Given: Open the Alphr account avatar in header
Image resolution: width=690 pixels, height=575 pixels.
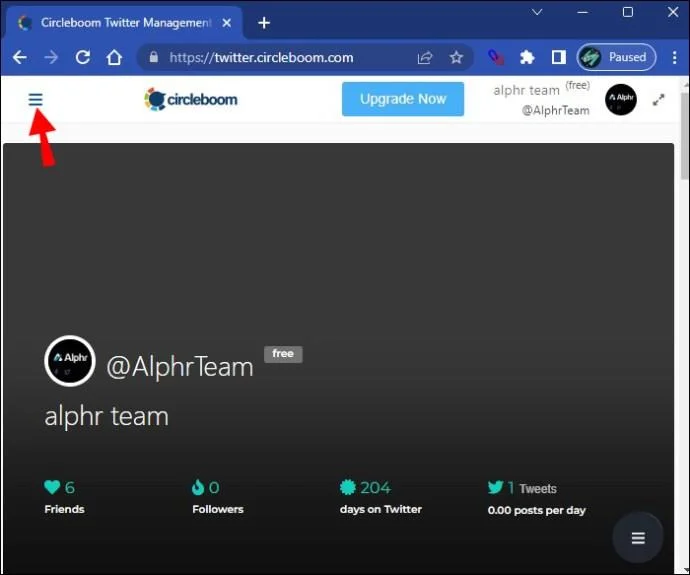Looking at the screenshot, I should pyautogui.click(x=620, y=99).
